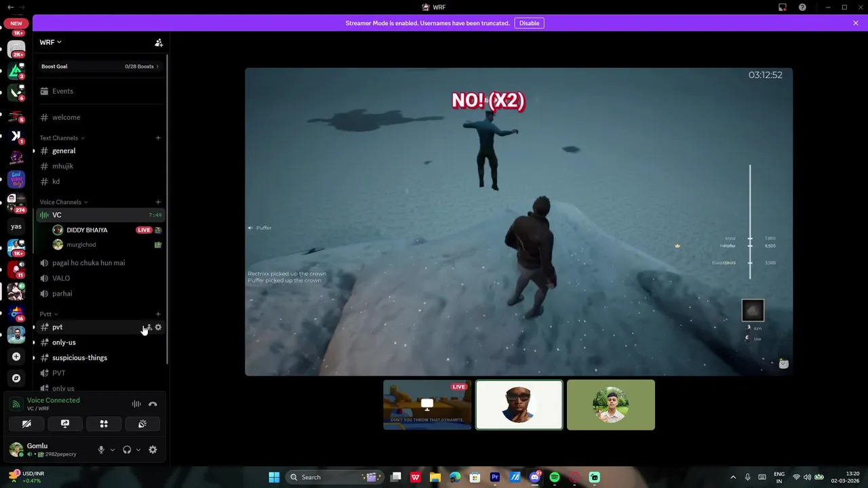The image size is (868, 488).
Task: Click Disable Streamer Mode button
Action: coord(529,23)
